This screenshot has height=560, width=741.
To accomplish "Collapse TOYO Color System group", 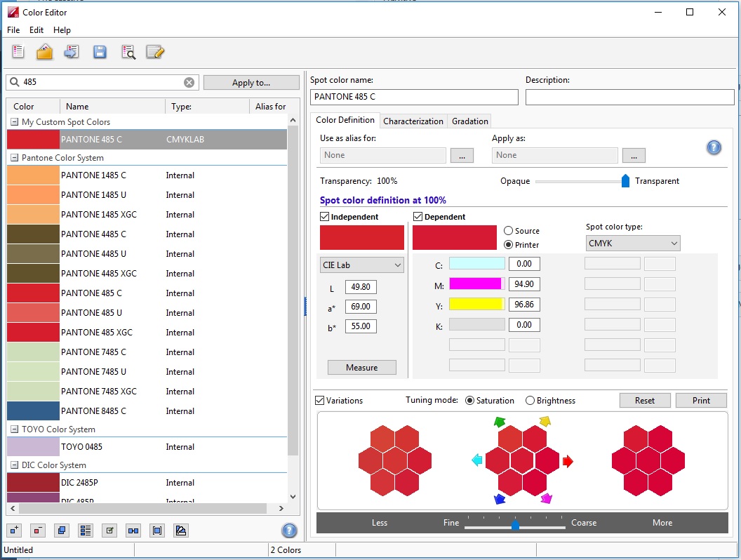I will pyautogui.click(x=14, y=429).
